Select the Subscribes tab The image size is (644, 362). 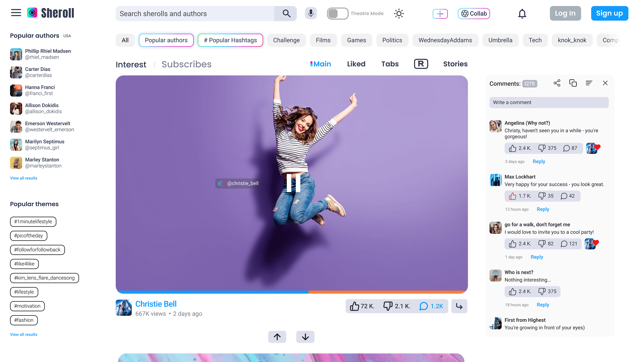(x=186, y=64)
